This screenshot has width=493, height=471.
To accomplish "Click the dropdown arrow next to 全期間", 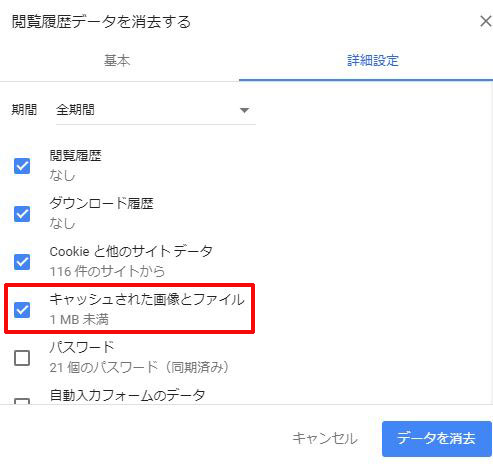I will pos(244,110).
